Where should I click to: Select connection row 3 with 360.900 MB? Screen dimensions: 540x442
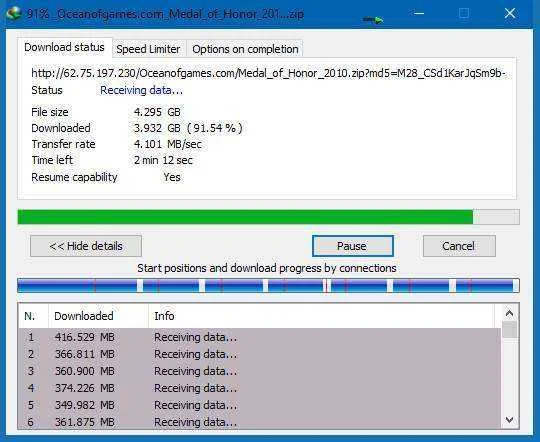tap(260, 371)
